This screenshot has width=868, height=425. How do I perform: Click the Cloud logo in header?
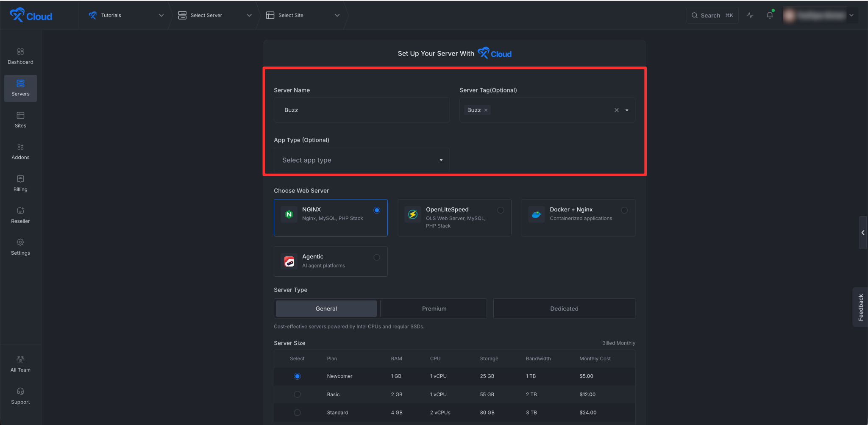click(31, 15)
